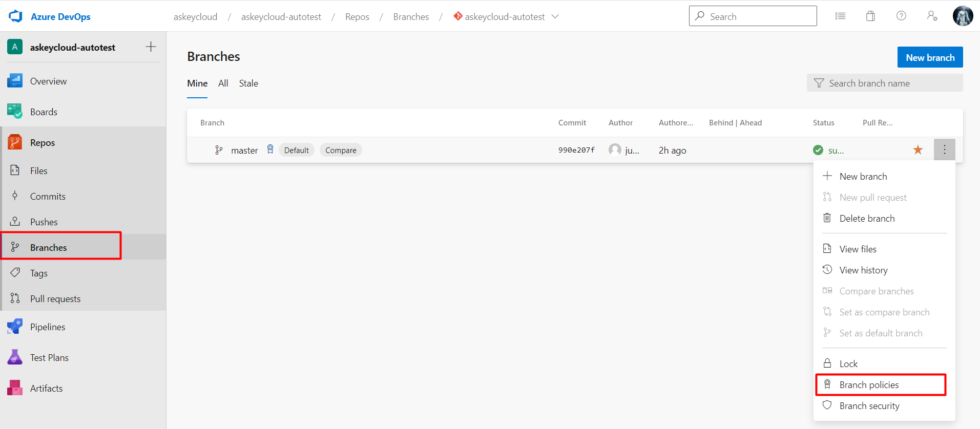This screenshot has height=429, width=980.
Task: Click the author avatar in master row
Action: [615, 149]
